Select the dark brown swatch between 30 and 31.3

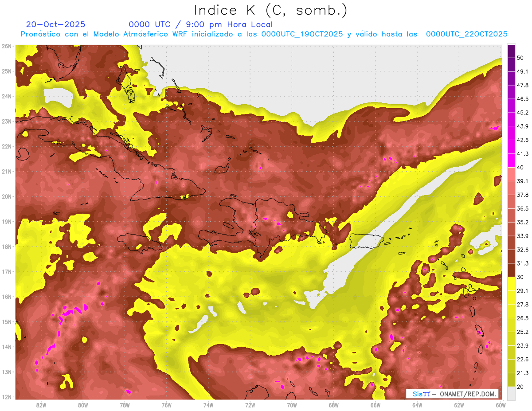(511, 270)
